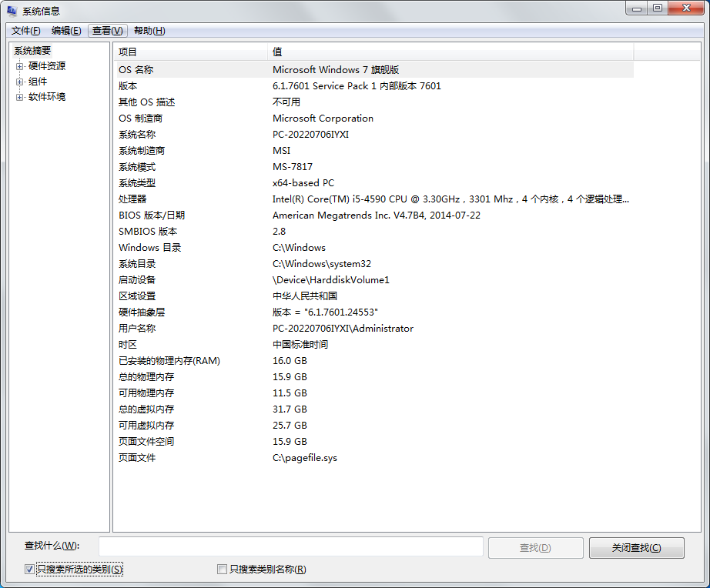Open the 文件 menu

tap(25, 31)
